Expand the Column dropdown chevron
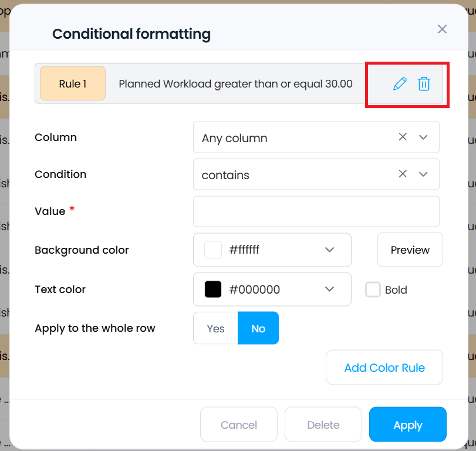 click(423, 137)
